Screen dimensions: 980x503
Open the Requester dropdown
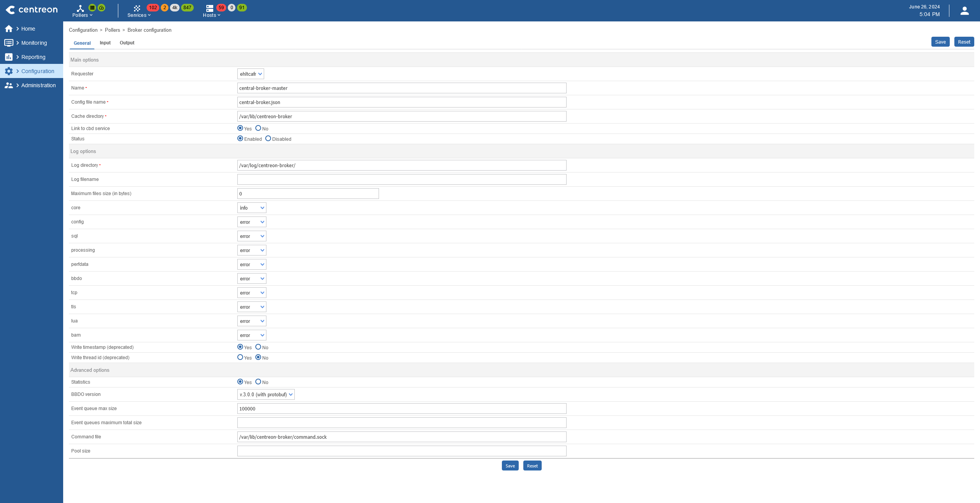(x=251, y=74)
